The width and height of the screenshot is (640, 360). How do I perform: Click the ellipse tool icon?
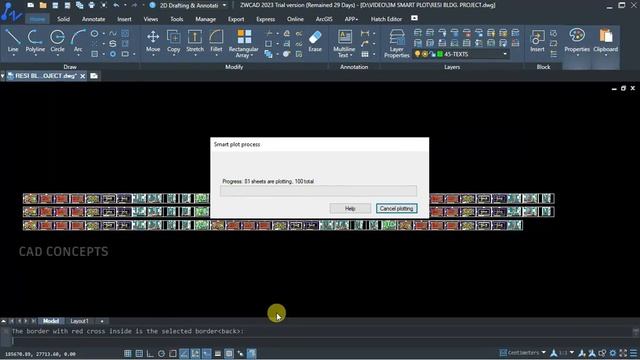tap(94, 33)
